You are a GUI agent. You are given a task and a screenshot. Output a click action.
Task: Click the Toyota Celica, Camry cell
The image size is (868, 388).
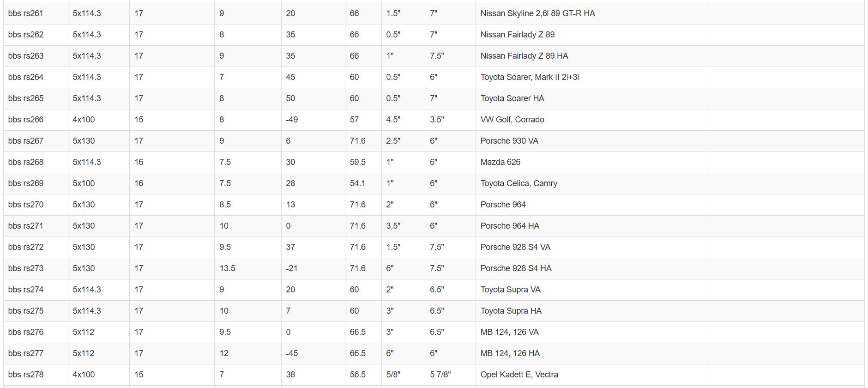[x=591, y=183]
